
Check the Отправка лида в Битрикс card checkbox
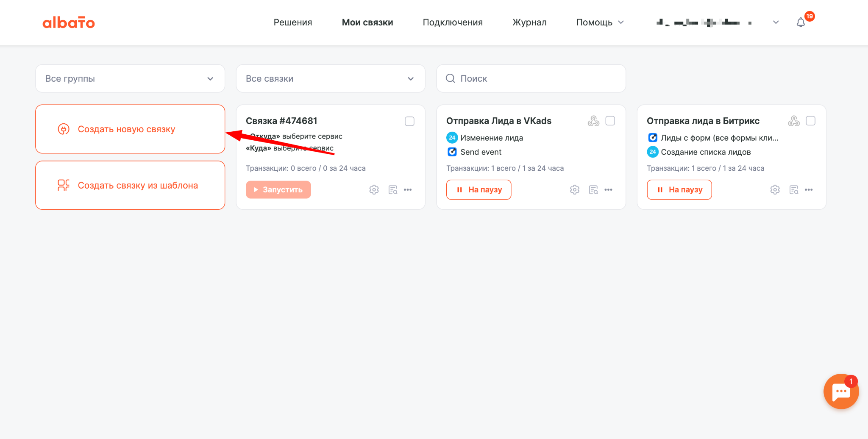(x=810, y=121)
